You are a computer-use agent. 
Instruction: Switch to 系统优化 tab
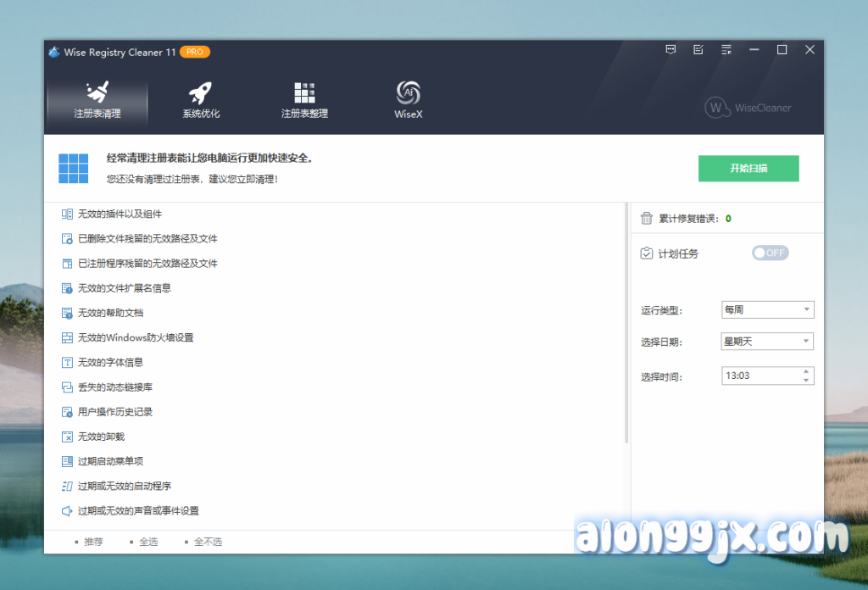pyautogui.click(x=201, y=101)
